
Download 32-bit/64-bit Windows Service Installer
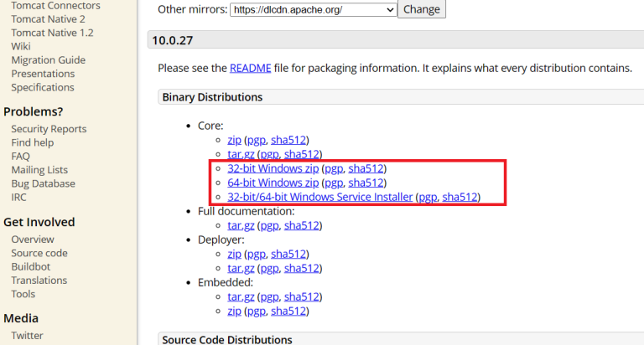(x=320, y=197)
